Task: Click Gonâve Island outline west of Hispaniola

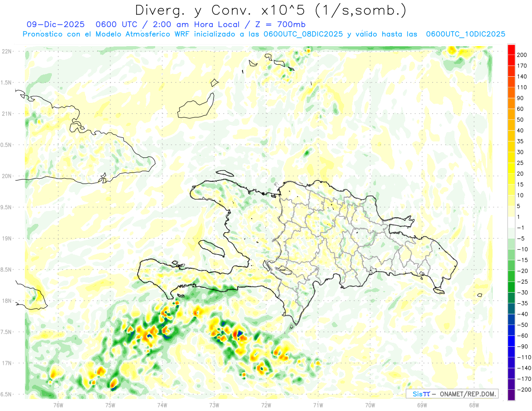Action: pyautogui.click(x=211, y=248)
